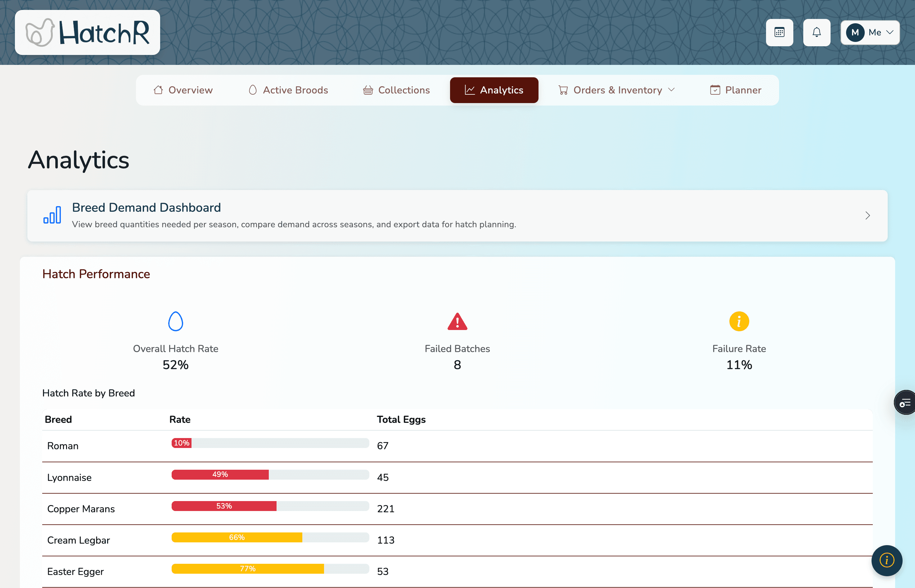915x588 pixels.
Task: Open the Me profile menu chevron
Action: point(890,32)
